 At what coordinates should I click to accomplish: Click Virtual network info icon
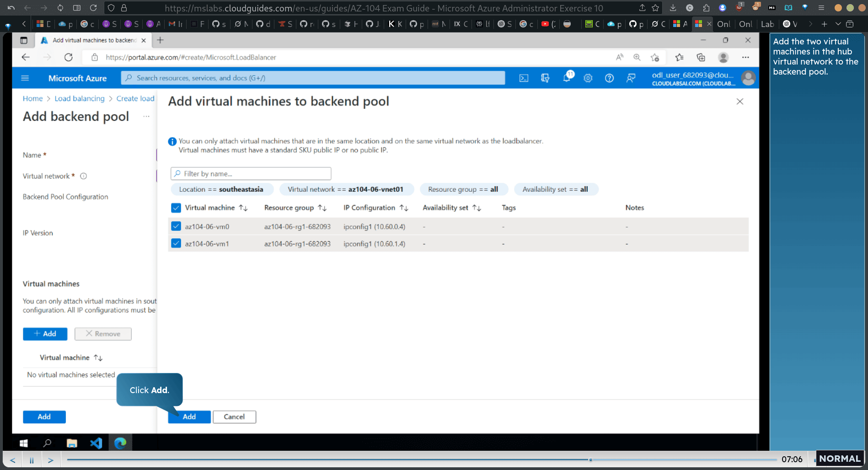(x=84, y=176)
